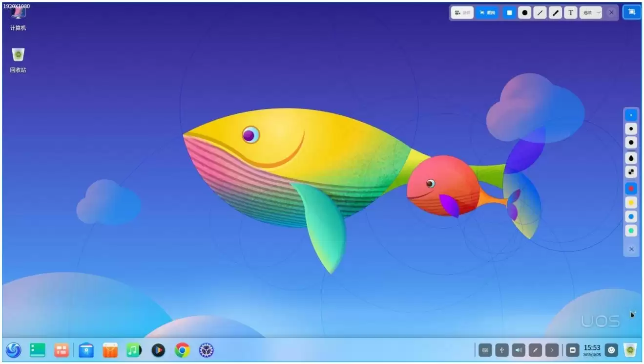Open the volume control in tray

519,350
